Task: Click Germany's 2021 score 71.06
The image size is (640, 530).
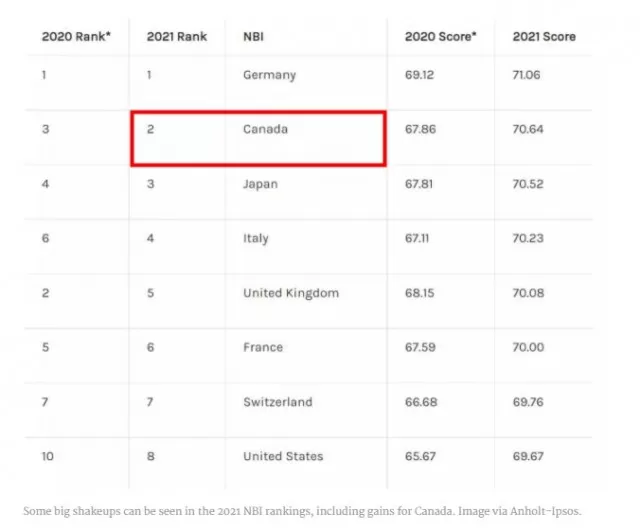Action: coord(527,75)
